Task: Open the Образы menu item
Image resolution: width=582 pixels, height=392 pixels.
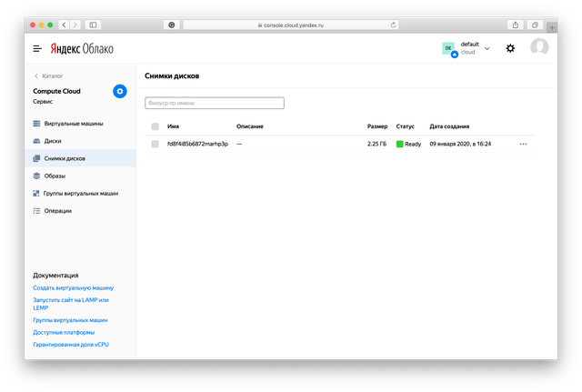Action: coord(55,176)
